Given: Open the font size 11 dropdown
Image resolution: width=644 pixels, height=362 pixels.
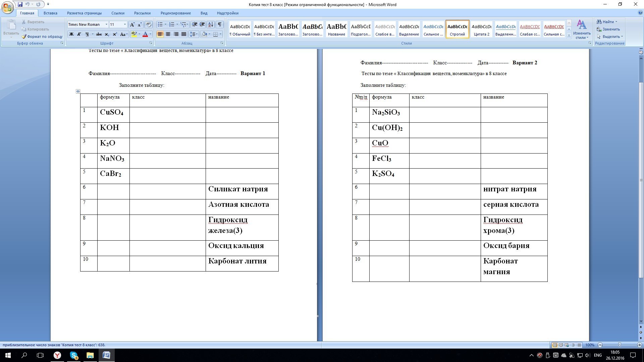Looking at the screenshot, I should [125, 24].
